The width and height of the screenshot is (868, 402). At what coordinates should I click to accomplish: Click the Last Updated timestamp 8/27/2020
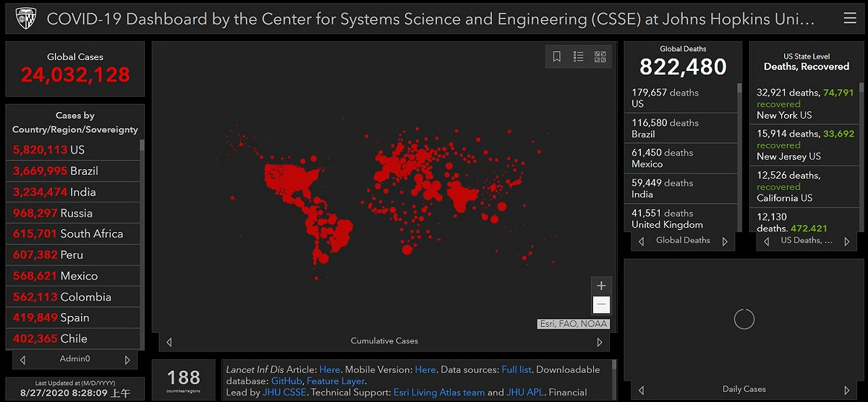75,395
